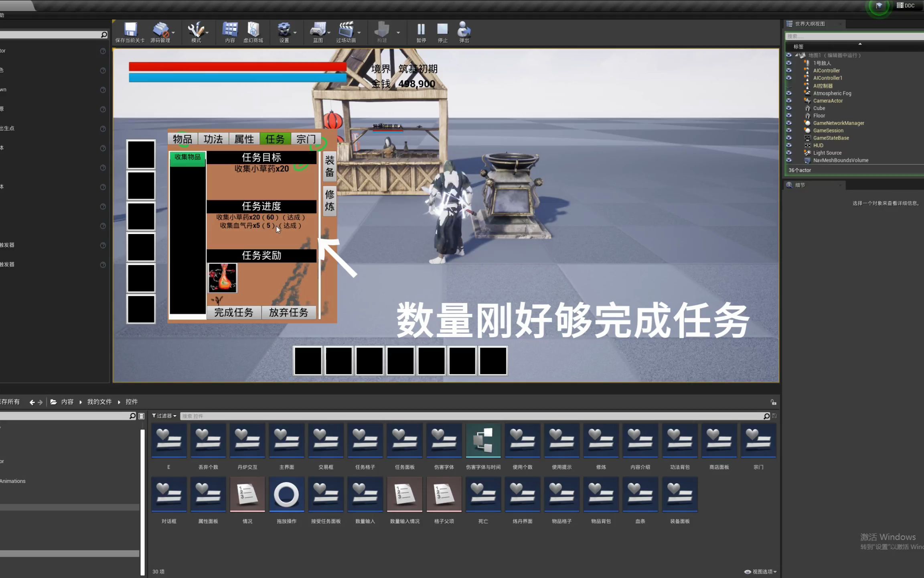Open the 伤害字体与时间 blueprint asset
This screenshot has height=578, width=924.
[483, 441]
